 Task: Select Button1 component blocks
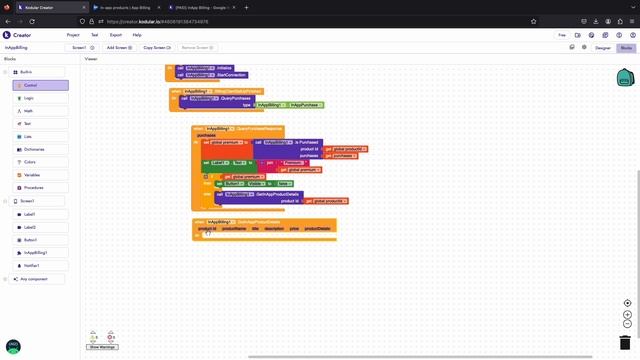pos(40,240)
